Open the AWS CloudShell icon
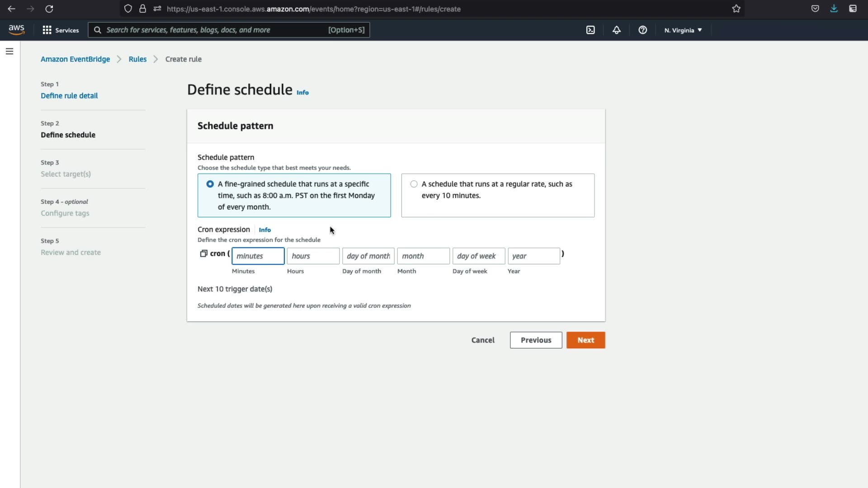This screenshot has height=488, width=868. pyautogui.click(x=590, y=30)
